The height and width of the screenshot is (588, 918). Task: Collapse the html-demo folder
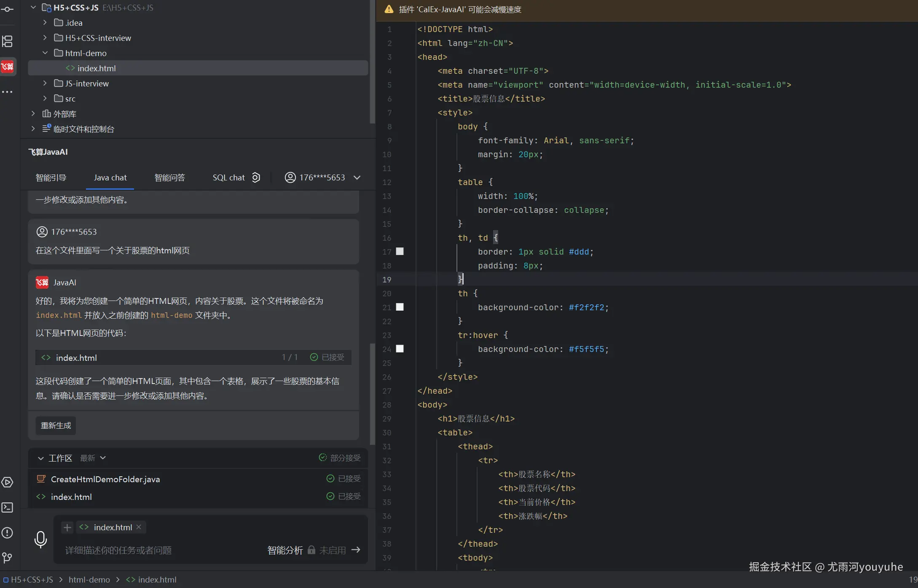point(45,53)
